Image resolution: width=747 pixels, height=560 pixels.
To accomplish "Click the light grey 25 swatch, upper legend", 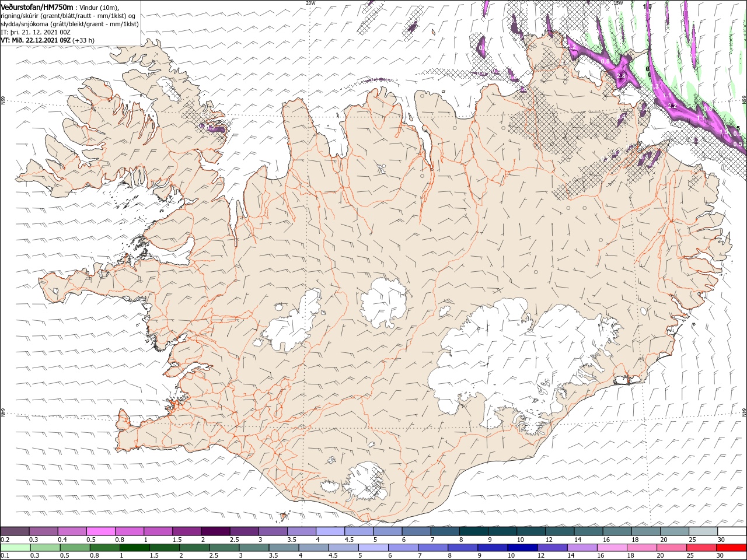I will (703, 531).
